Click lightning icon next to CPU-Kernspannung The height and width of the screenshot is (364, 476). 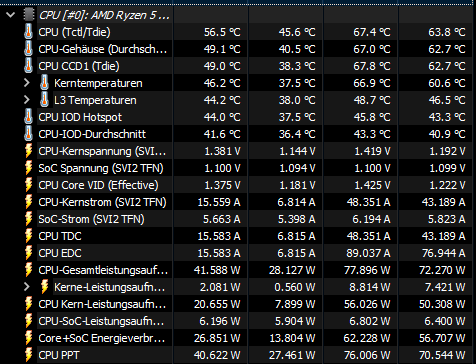coord(29,151)
